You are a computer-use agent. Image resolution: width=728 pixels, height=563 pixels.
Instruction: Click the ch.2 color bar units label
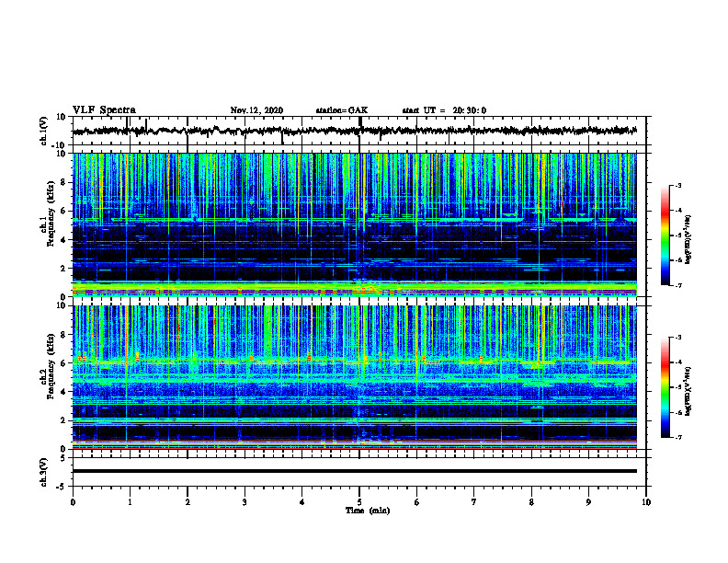(x=688, y=391)
